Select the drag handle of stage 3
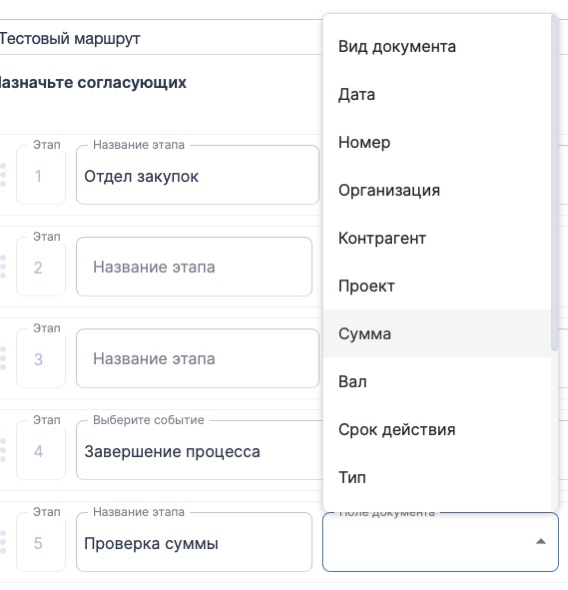The height and width of the screenshot is (590, 568). (3, 358)
